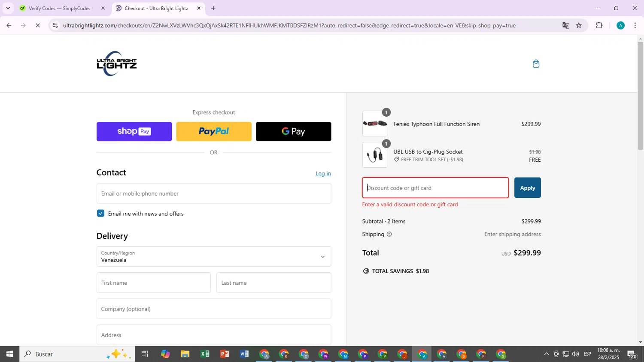Screen dimensions: 644x362
Task: Focus the Email or mobile phone number field
Action: coord(214,193)
